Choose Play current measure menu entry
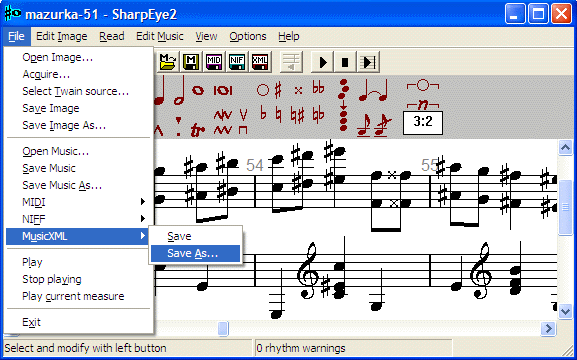The width and height of the screenshot is (577, 360). coord(78,296)
